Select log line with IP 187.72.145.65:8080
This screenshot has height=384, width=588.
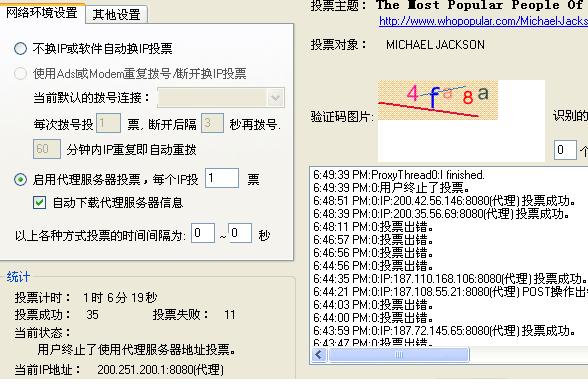(445, 331)
